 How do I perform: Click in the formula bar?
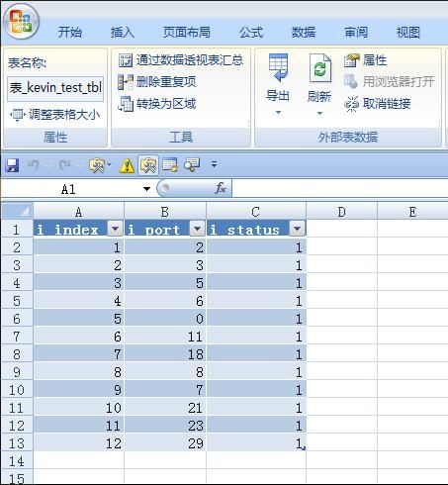339,189
